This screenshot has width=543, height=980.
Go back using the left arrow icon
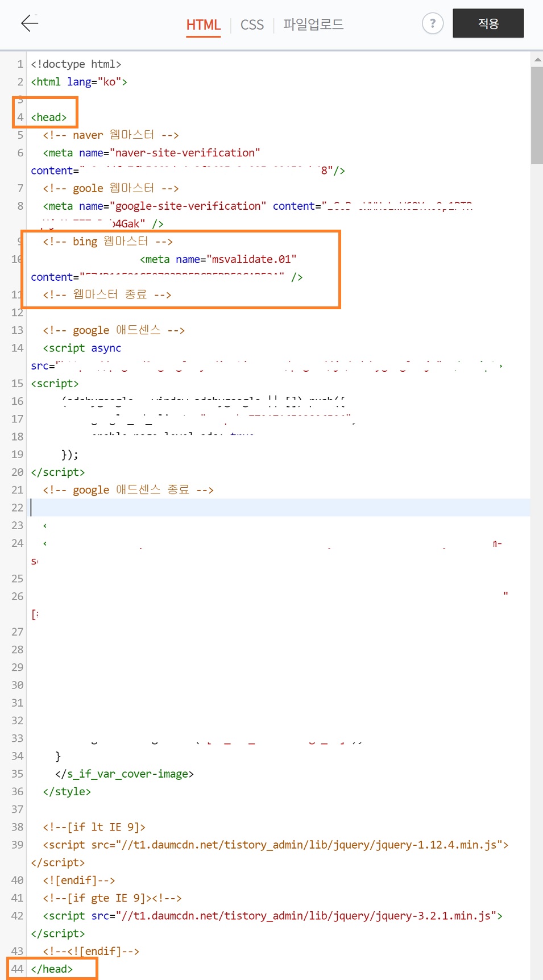pos(30,23)
